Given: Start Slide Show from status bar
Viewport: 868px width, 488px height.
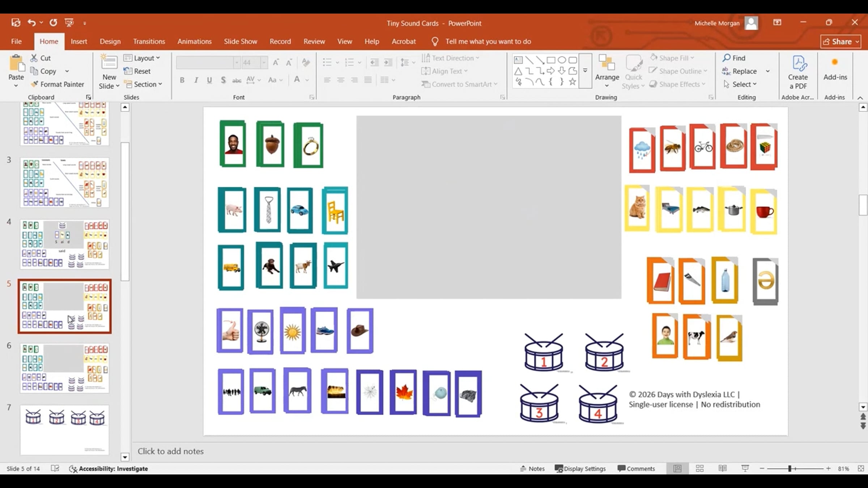Looking at the screenshot, I should click(x=745, y=468).
